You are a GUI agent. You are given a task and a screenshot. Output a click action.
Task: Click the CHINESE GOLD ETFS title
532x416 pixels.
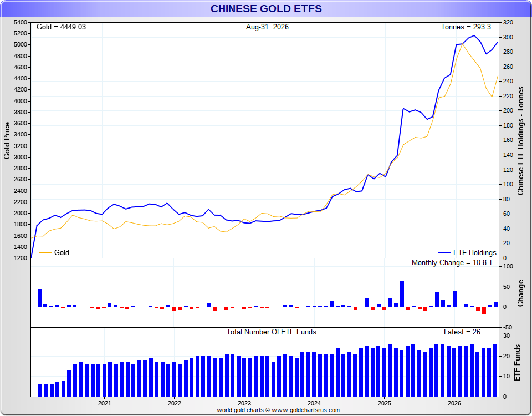(266, 8)
